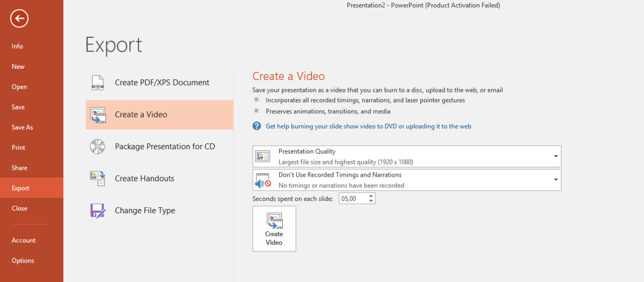The height and width of the screenshot is (282, 644).
Task: Click the seconds per slide field
Action: [x=353, y=199]
